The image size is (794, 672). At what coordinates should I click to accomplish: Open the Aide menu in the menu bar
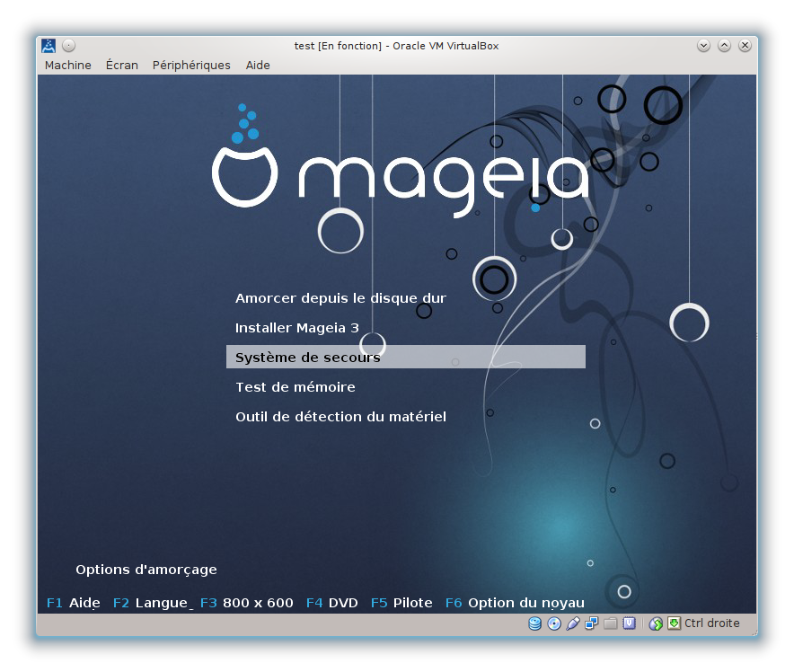coord(258,66)
